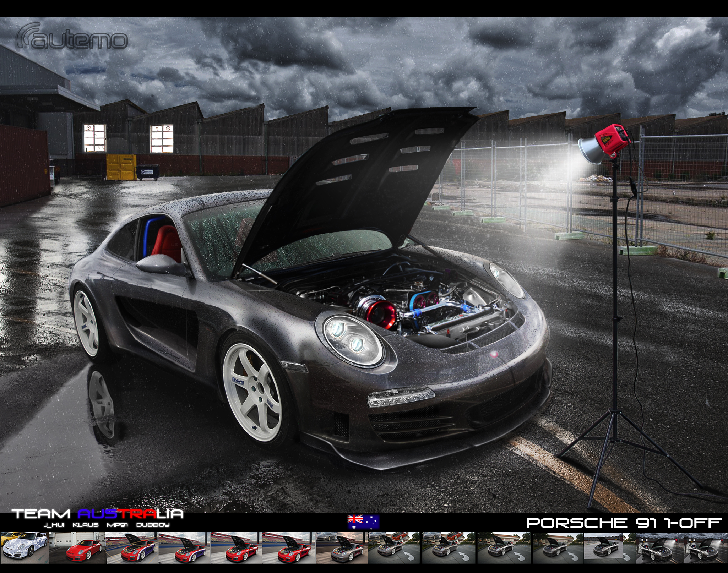728x573 pixels.
Task: Click the "TEAM AUSTRALIA" title text
Action: (98, 514)
